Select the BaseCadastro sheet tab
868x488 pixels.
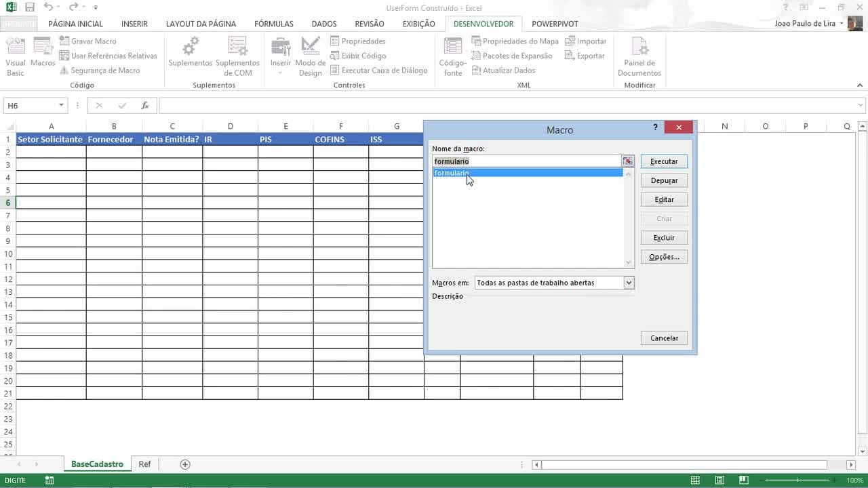[98, 464]
